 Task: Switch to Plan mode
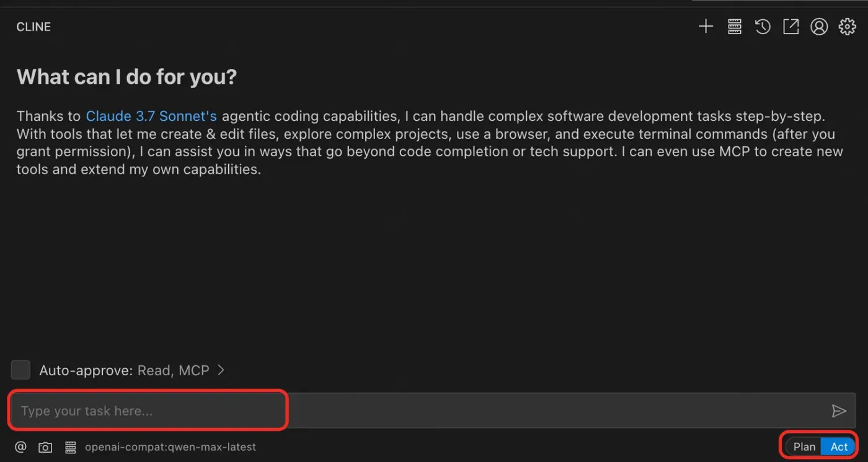804,446
